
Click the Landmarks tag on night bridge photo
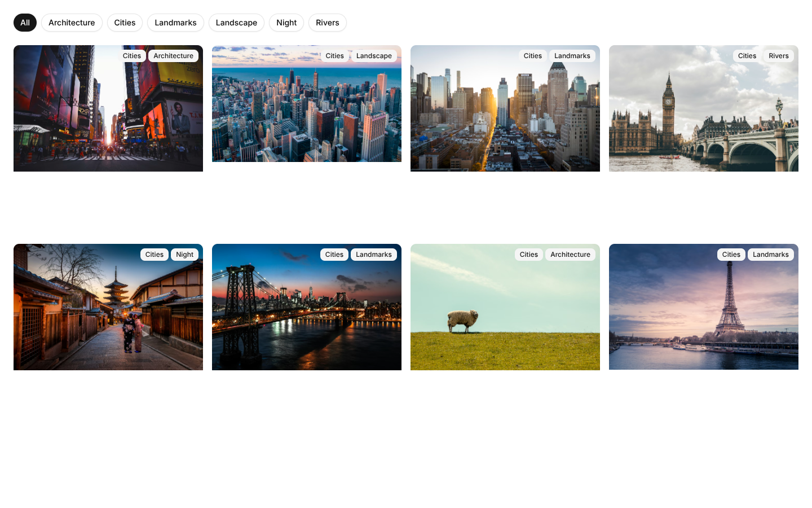click(374, 255)
